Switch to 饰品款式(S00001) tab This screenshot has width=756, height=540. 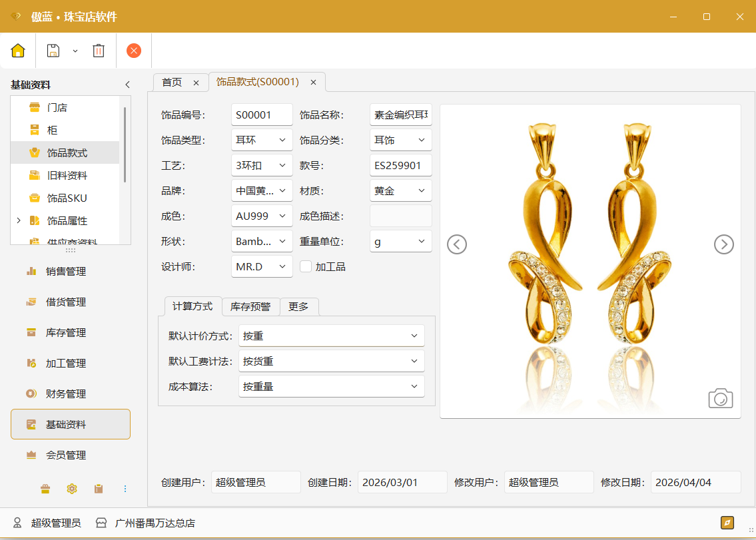point(258,82)
